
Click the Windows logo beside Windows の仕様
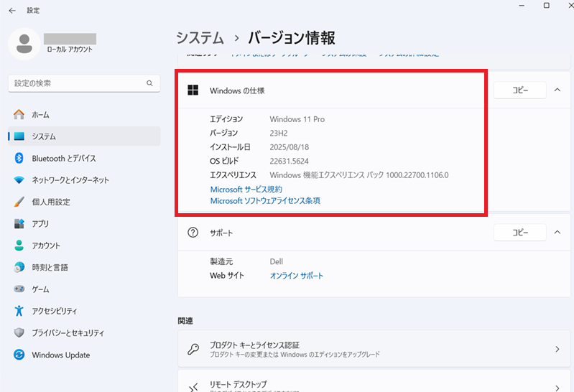click(x=193, y=90)
